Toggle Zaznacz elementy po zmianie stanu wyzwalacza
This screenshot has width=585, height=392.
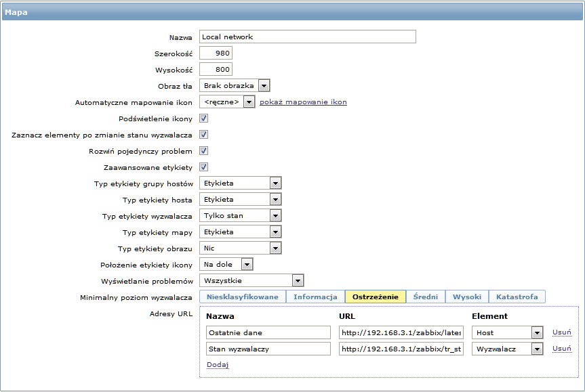[204, 135]
